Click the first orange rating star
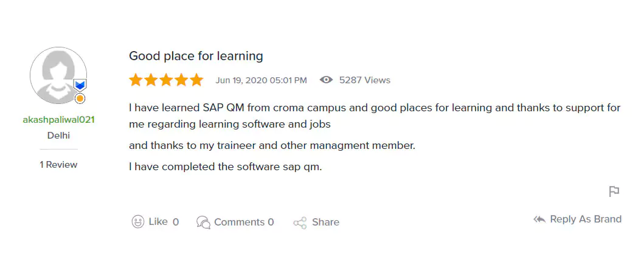Viewport: 644px width, 276px height. pos(135,80)
